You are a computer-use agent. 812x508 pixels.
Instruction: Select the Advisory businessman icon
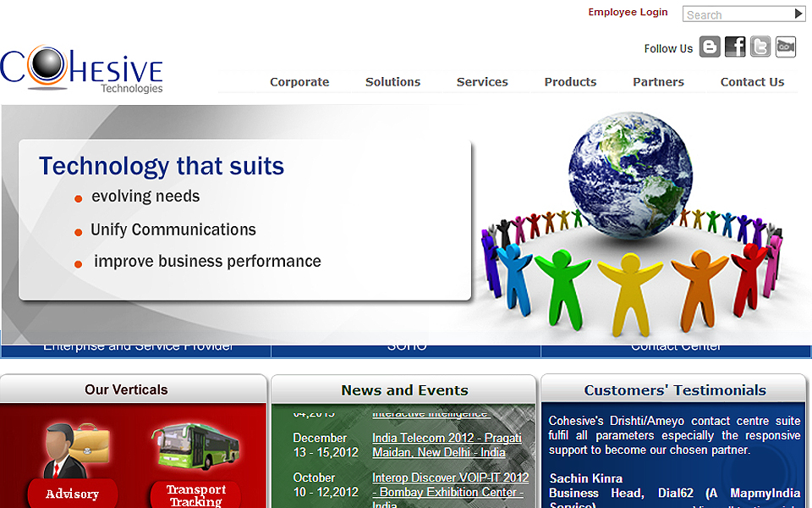click(x=73, y=450)
